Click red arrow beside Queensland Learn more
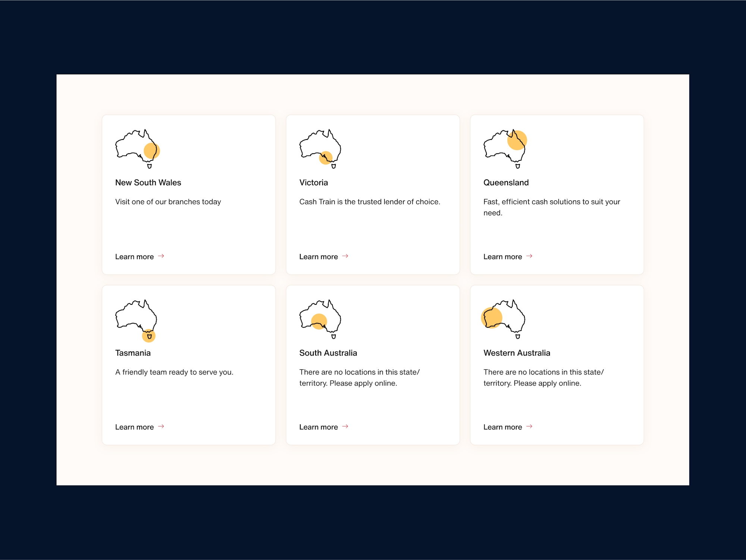This screenshot has width=746, height=560. 529,256
